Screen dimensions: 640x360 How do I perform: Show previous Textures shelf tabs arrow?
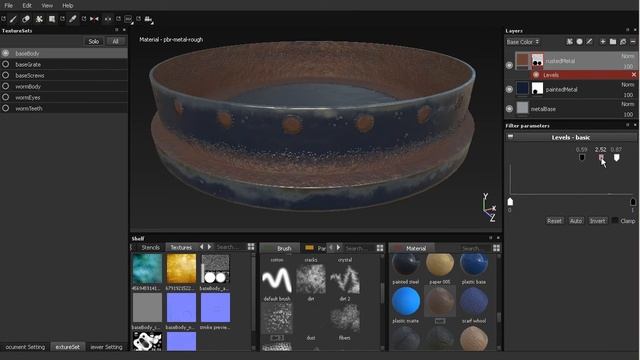point(202,247)
